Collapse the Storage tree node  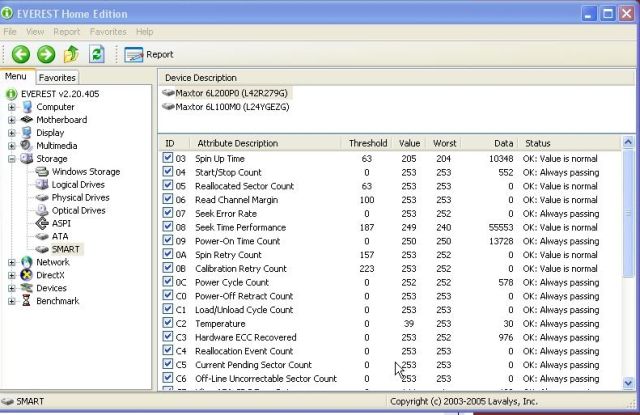point(12,159)
